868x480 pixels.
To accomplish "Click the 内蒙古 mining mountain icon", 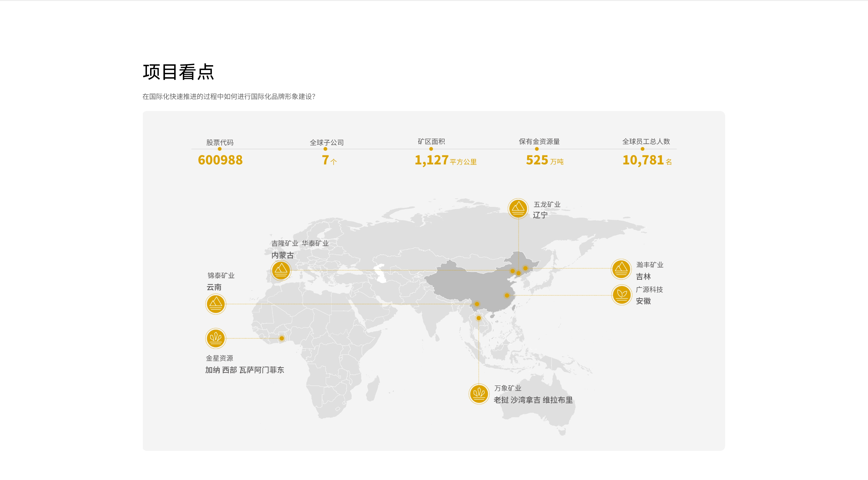I will [281, 270].
